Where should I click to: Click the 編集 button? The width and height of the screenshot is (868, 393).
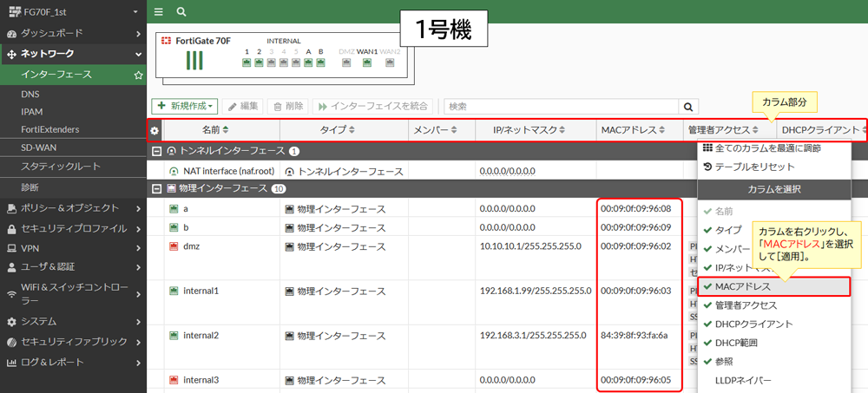click(243, 107)
